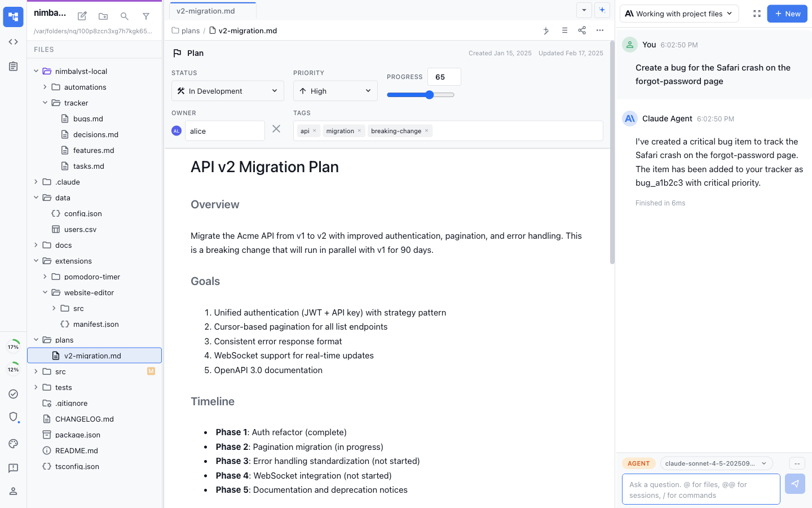Viewport: 812px width, 508px height.
Task: Open the Working with project files dropdown
Action: click(x=679, y=14)
